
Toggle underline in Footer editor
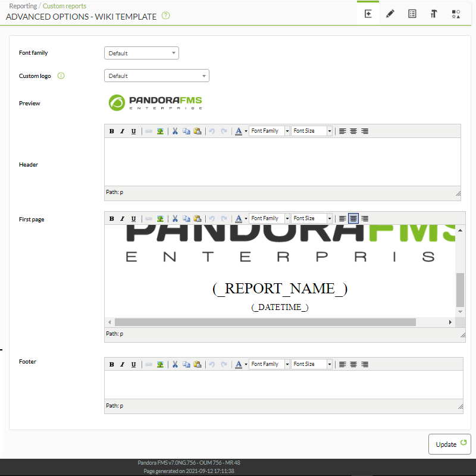(133, 364)
